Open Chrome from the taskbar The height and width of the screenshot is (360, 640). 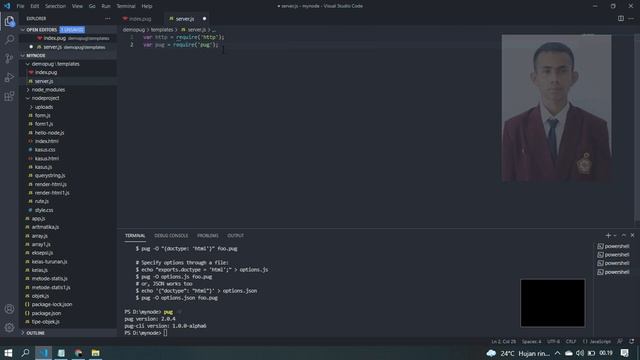(x=78, y=353)
